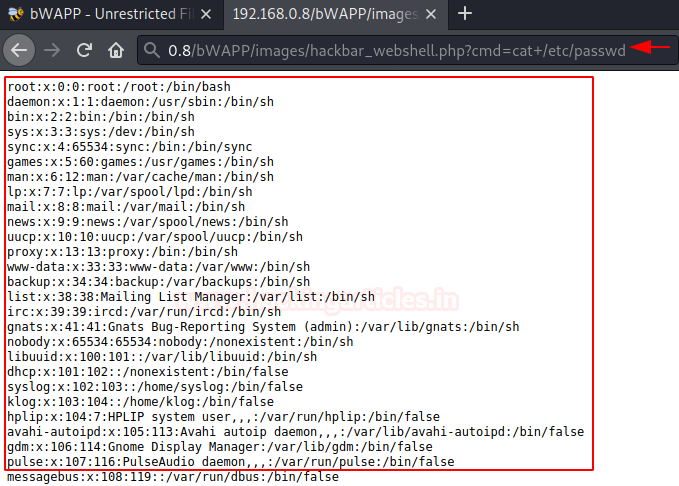Click the man:x:6:12 line

tap(140, 177)
